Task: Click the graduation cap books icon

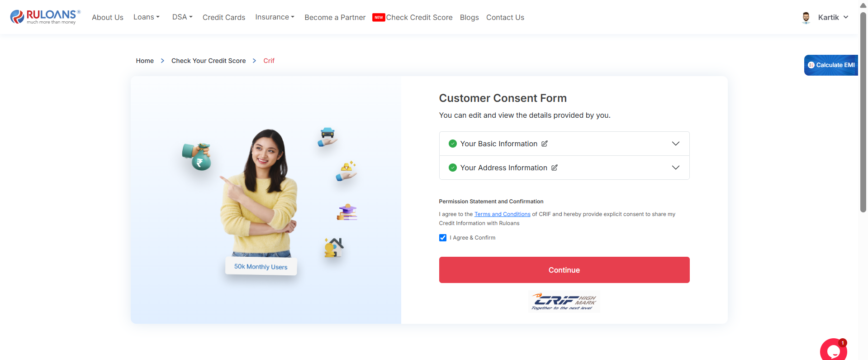Action: pos(347,212)
